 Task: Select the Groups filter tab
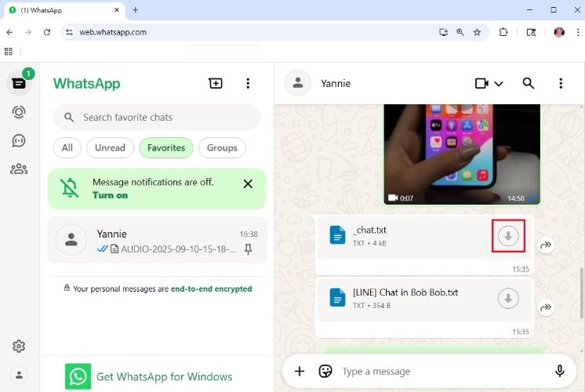(222, 147)
